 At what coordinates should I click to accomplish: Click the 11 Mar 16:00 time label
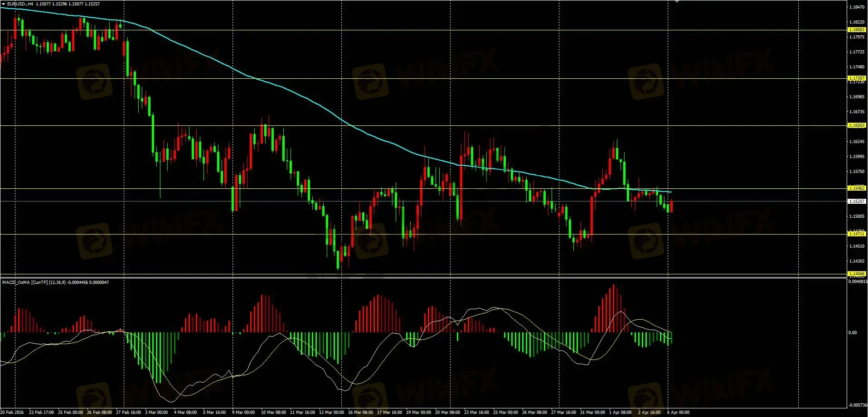[302, 412]
